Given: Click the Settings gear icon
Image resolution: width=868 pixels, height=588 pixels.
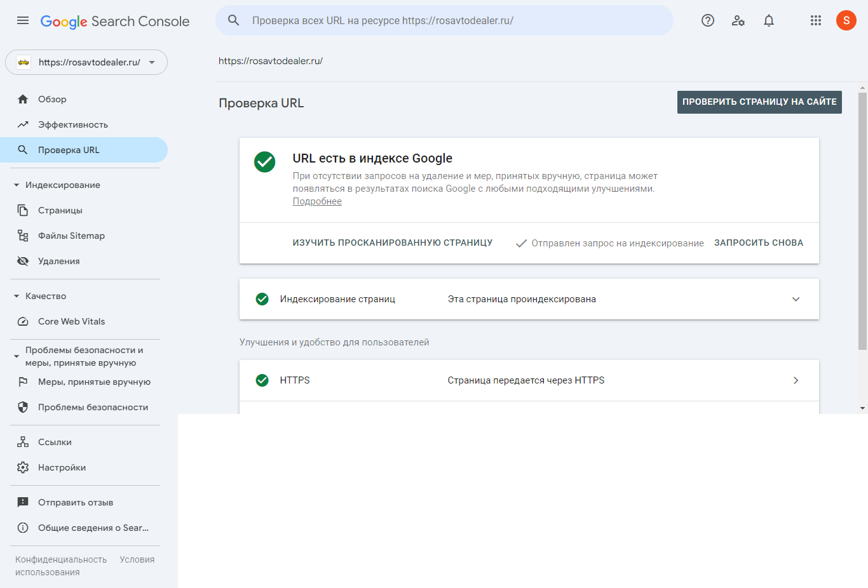Looking at the screenshot, I should coord(23,467).
